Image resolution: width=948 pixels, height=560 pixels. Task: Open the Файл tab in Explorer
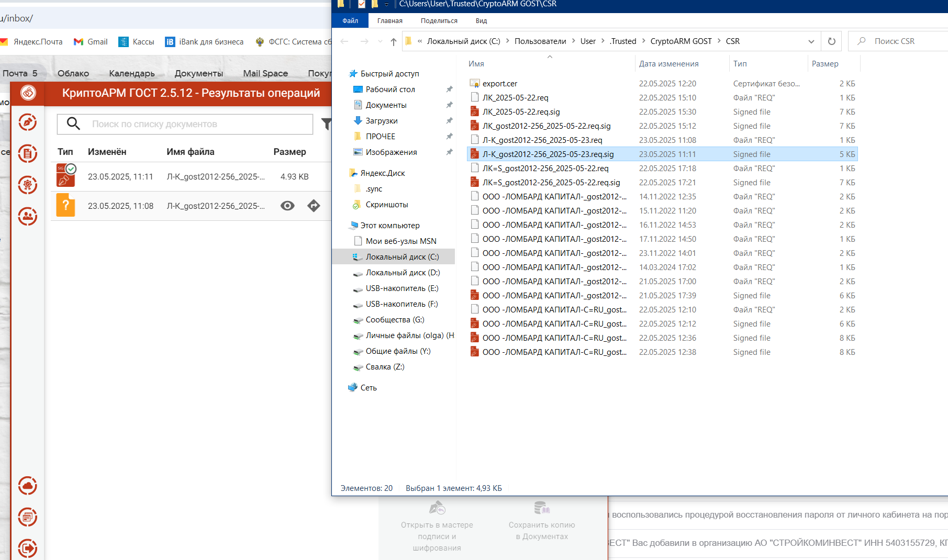point(350,21)
